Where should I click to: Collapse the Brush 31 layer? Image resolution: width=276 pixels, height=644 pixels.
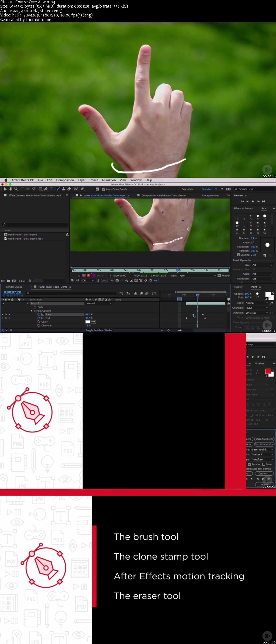tap(28, 303)
